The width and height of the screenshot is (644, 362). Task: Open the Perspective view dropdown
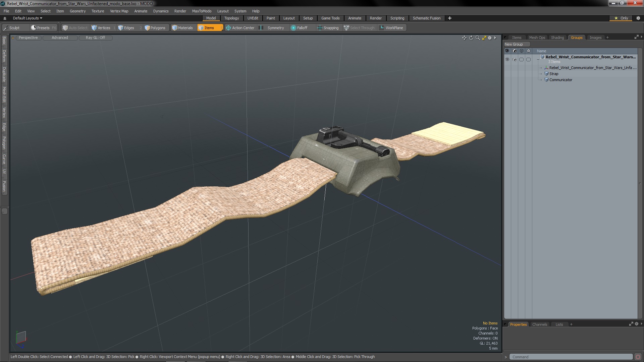point(28,38)
